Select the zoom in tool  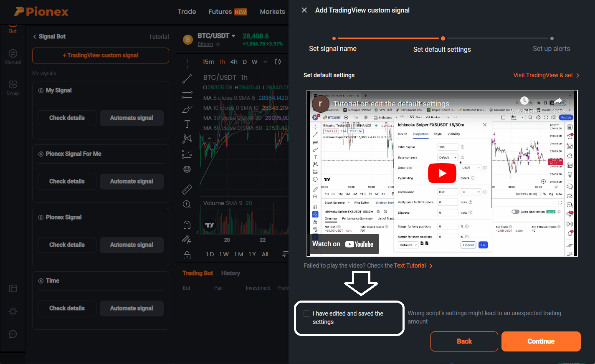click(187, 204)
